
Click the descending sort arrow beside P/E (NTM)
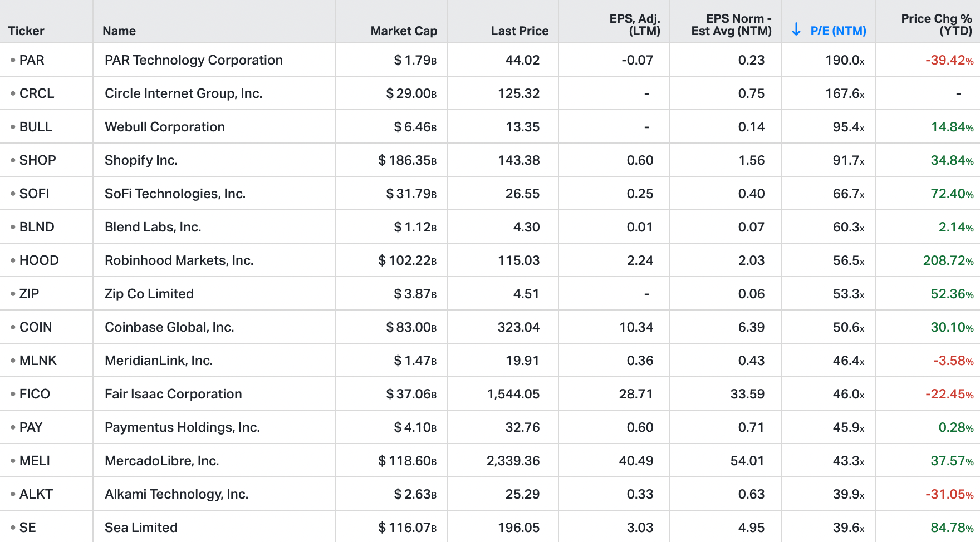(796, 29)
